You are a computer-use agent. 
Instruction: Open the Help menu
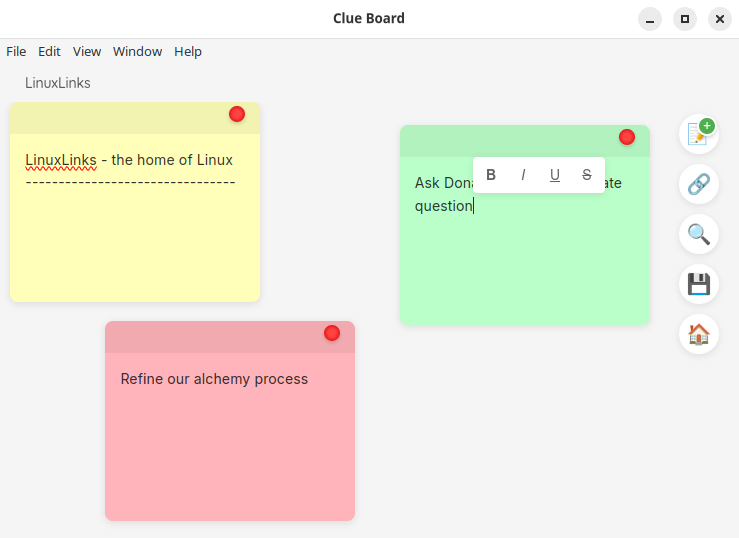(x=188, y=51)
